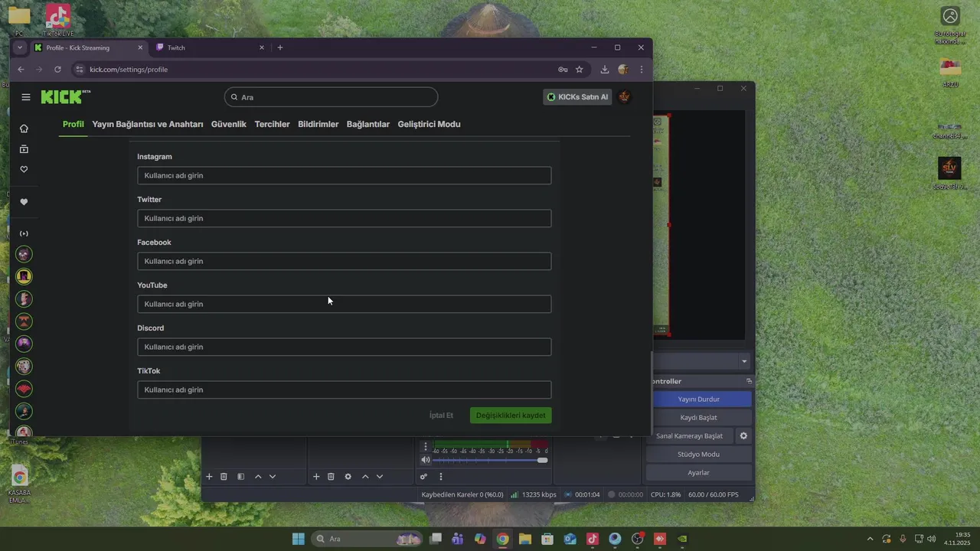Open the Bildirimler tab
Viewport: 980px width, 551px height.
coord(318,124)
